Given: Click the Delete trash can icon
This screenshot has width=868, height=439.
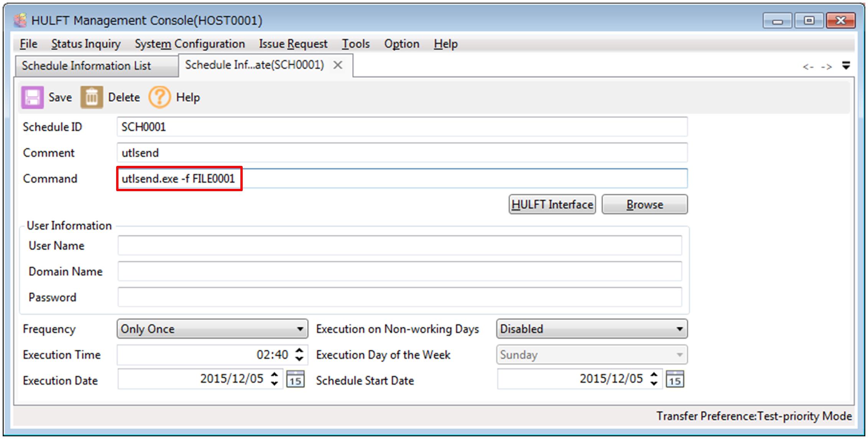Looking at the screenshot, I should [x=92, y=97].
